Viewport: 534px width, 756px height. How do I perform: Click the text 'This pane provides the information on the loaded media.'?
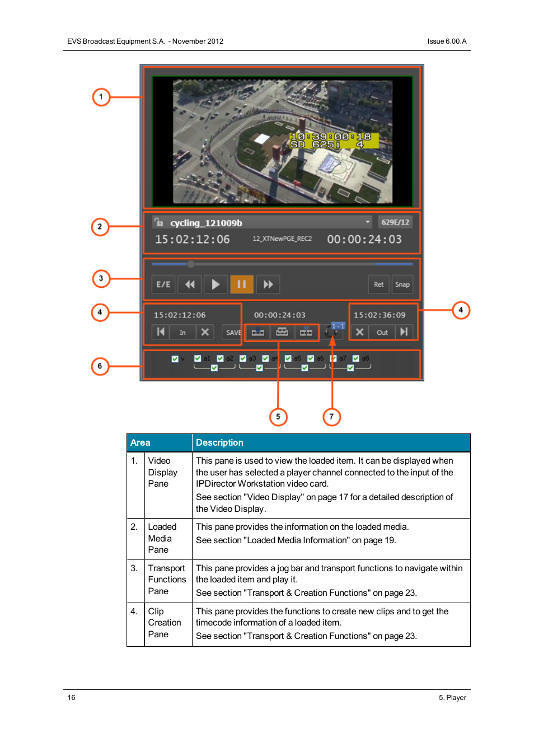coord(302,527)
